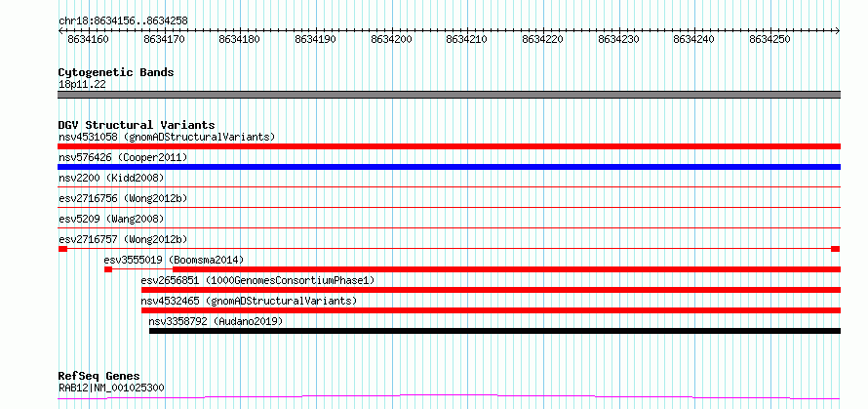Open esv5209 Wang2008 variant label

pyautogui.click(x=111, y=219)
